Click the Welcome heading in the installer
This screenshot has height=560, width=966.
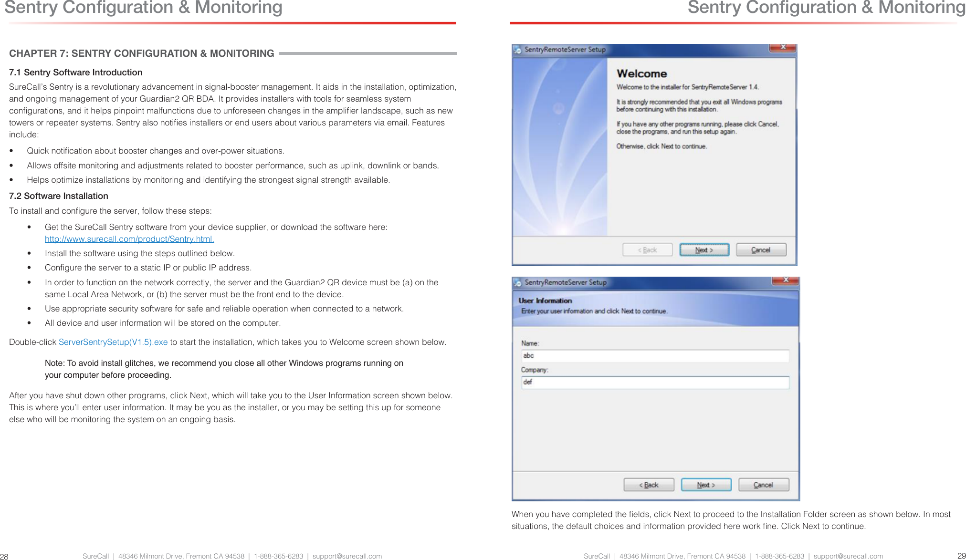[641, 73]
